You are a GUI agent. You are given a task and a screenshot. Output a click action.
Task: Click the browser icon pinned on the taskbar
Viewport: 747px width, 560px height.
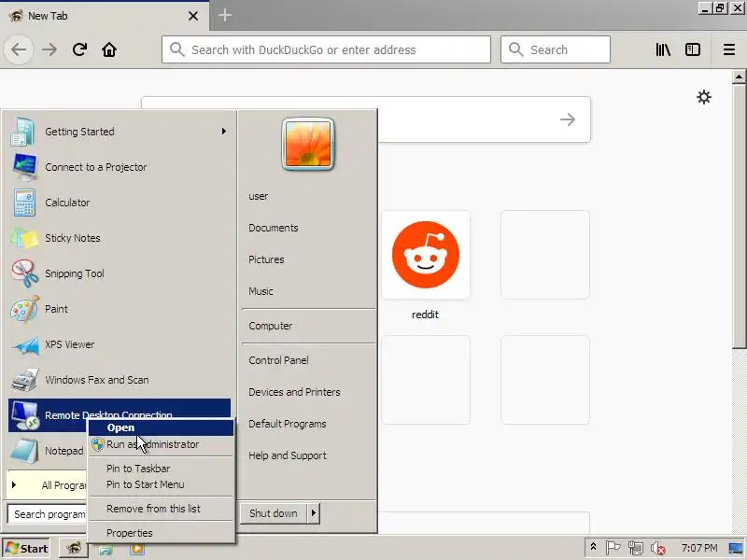click(74, 549)
